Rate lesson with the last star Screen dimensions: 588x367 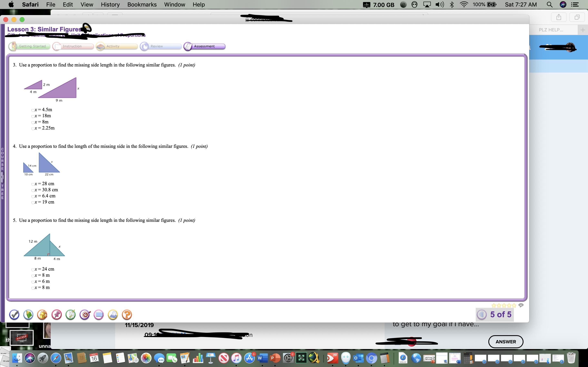point(514,305)
